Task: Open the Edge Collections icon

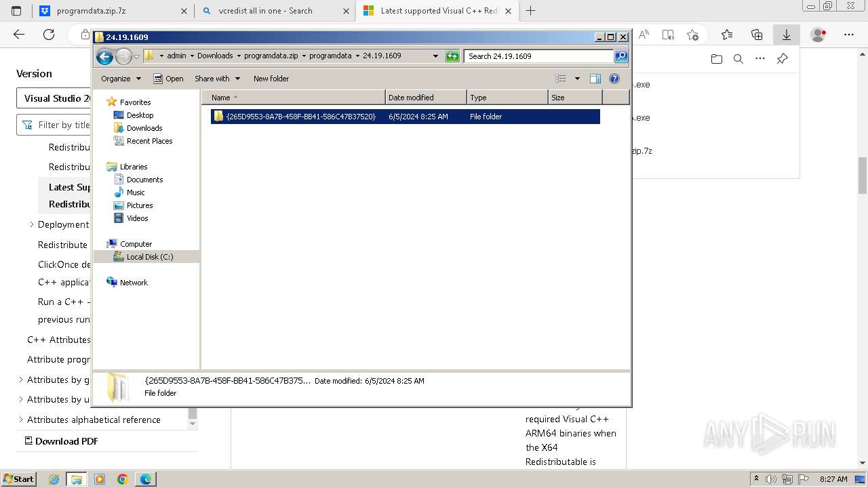Action: (757, 35)
